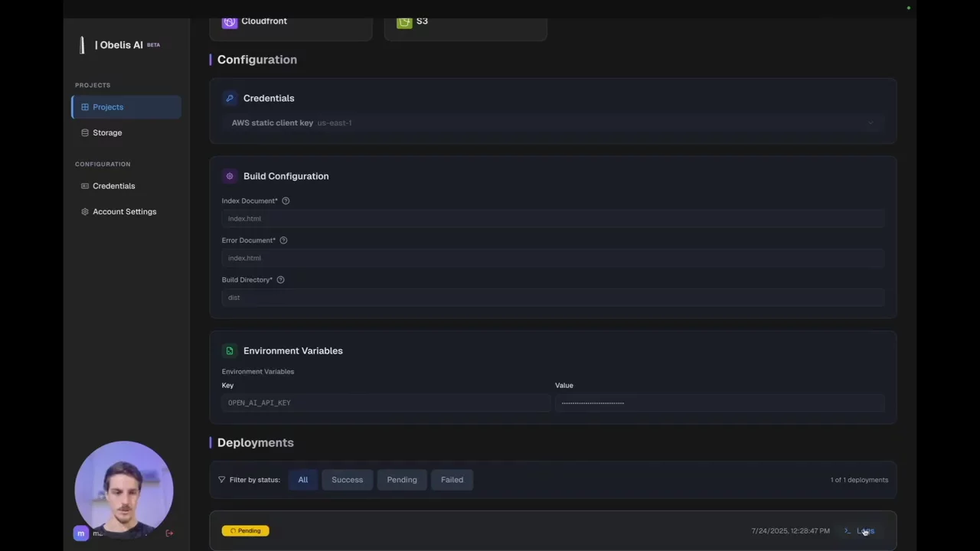Click the S3 service icon
Image resolution: width=980 pixels, height=551 pixels.
click(404, 21)
